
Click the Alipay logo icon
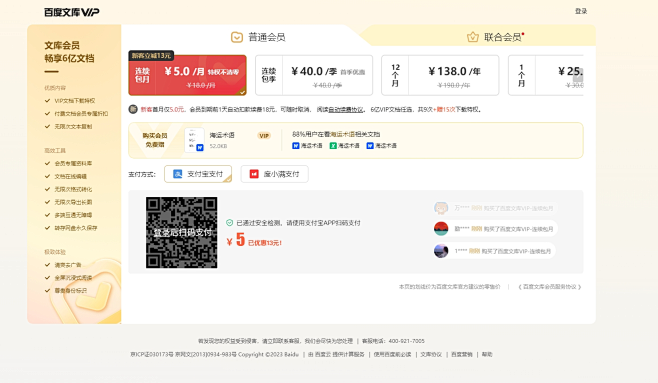[178, 174]
